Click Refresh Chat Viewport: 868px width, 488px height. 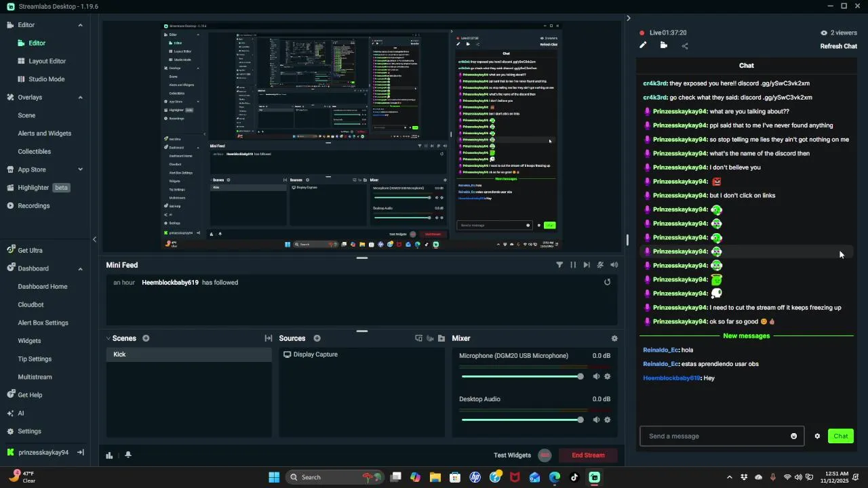(x=839, y=46)
